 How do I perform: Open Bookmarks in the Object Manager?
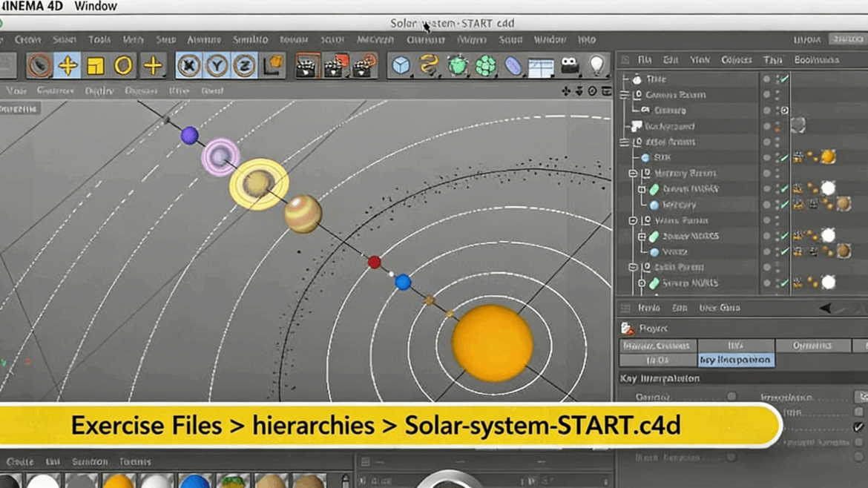[815, 60]
